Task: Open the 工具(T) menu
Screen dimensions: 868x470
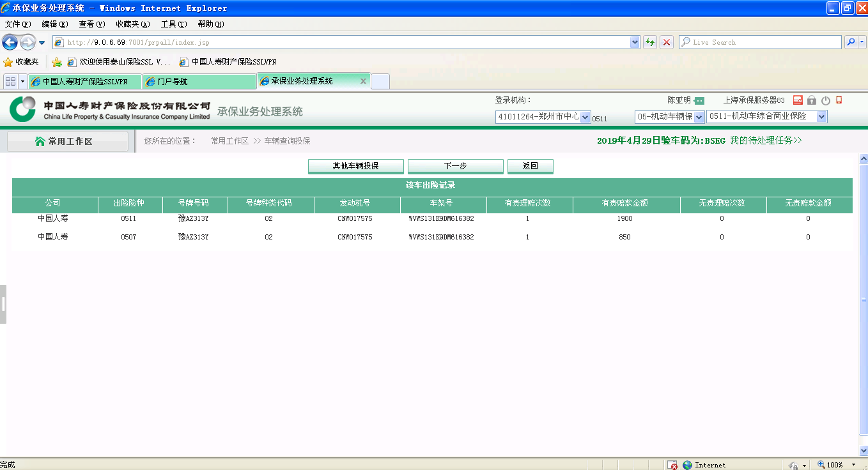Action: [173, 24]
